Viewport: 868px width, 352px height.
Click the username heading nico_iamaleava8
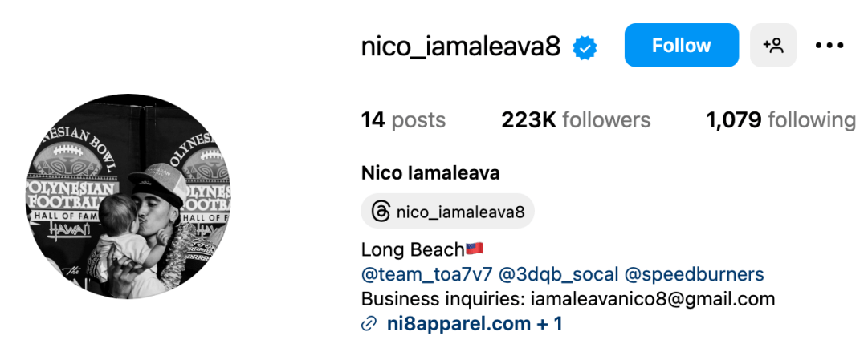[x=461, y=47]
